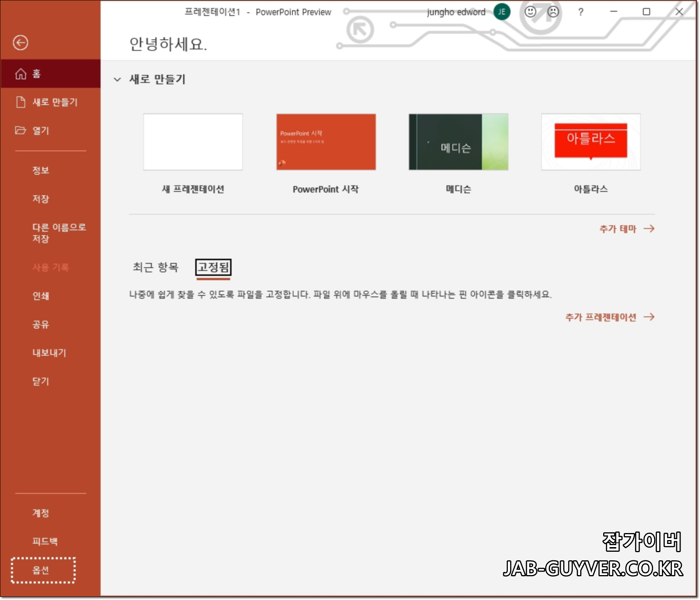Viewport: 700px width, 600px height.
Task: Click the frowning face feedback icon
Action: (553, 12)
